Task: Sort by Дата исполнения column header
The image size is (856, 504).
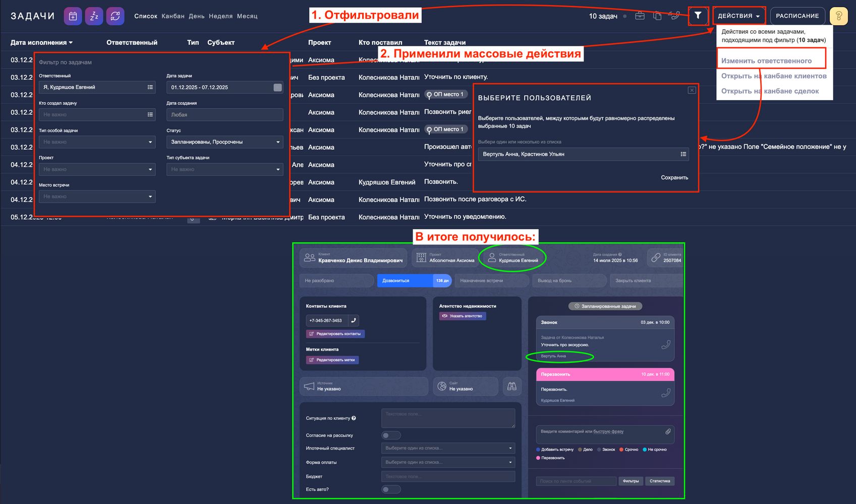Action: coord(41,42)
